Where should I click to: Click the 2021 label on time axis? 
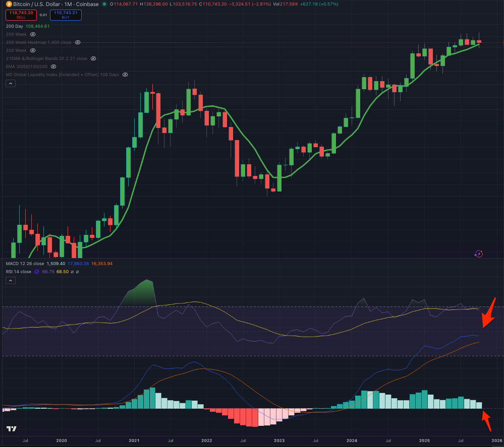pyautogui.click(x=134, y=440)
